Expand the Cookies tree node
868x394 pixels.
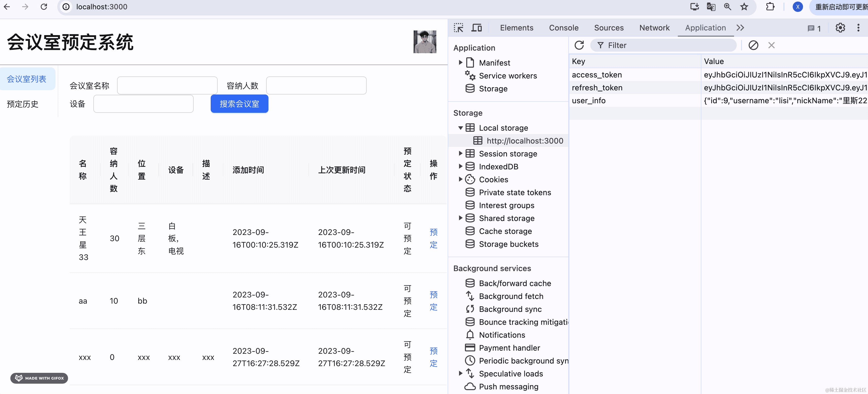click(460, 179)
